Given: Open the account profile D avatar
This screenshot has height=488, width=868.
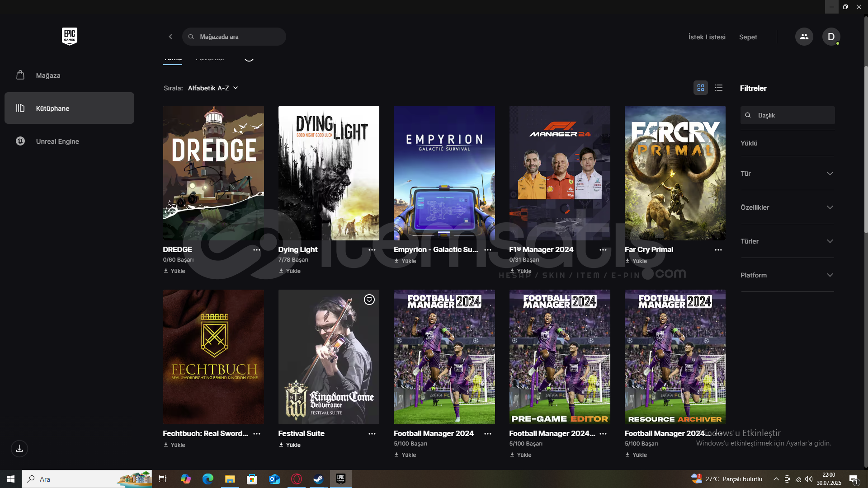Looking at the screenshot, I should pos(831,37).
